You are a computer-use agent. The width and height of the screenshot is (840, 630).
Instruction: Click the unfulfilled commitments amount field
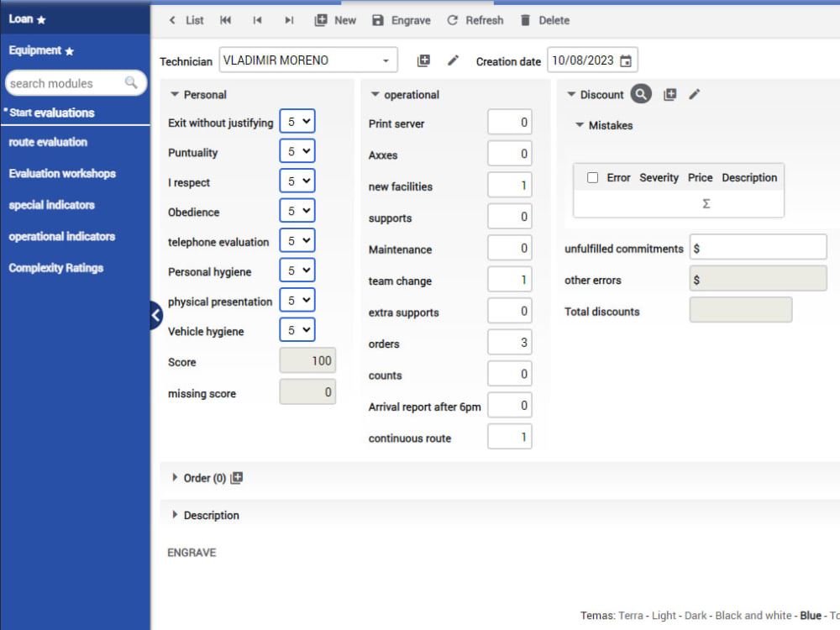[x=758, y=248]
